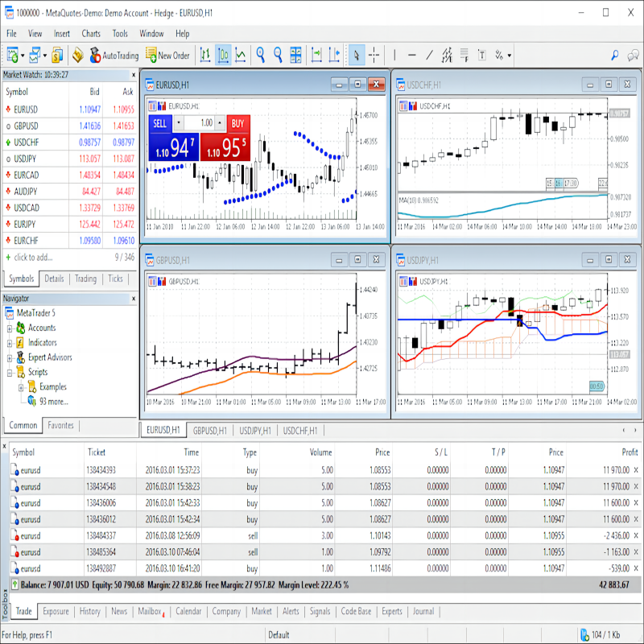Image resolution: width=644 pixels, height=644 pixels.
Task: Open the new chart dropdown arrow
Action: pyautogui.click(x=23, y=56)
